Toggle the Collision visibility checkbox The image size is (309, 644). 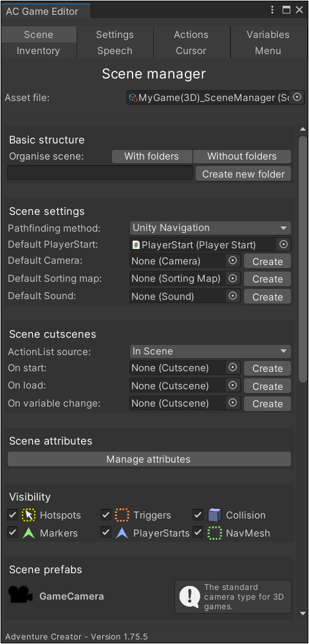[198, 514]
